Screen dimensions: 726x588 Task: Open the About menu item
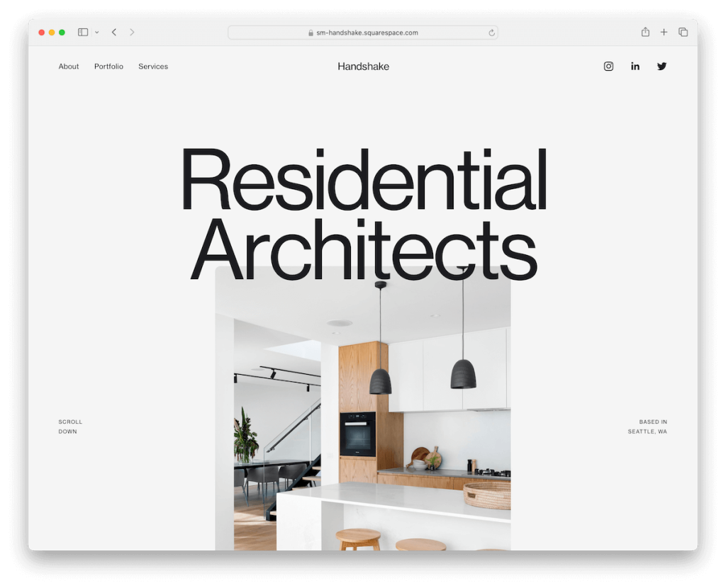click(x=69, y=67)
